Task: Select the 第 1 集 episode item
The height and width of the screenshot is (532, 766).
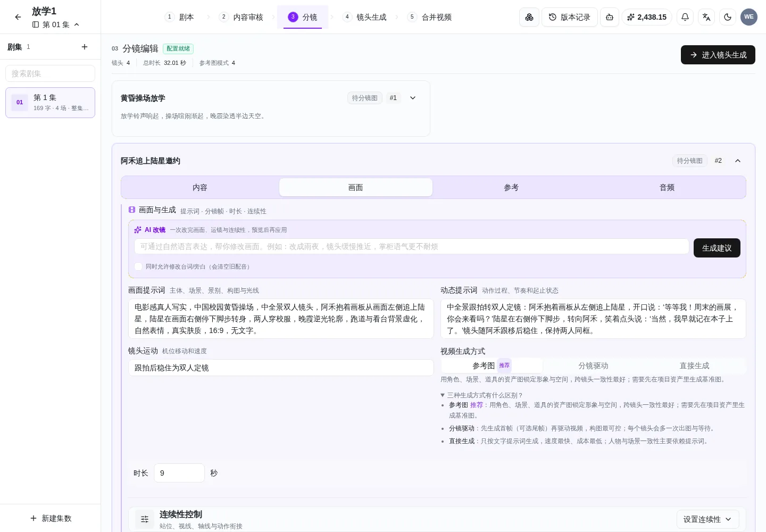Action: click(51, 103)
